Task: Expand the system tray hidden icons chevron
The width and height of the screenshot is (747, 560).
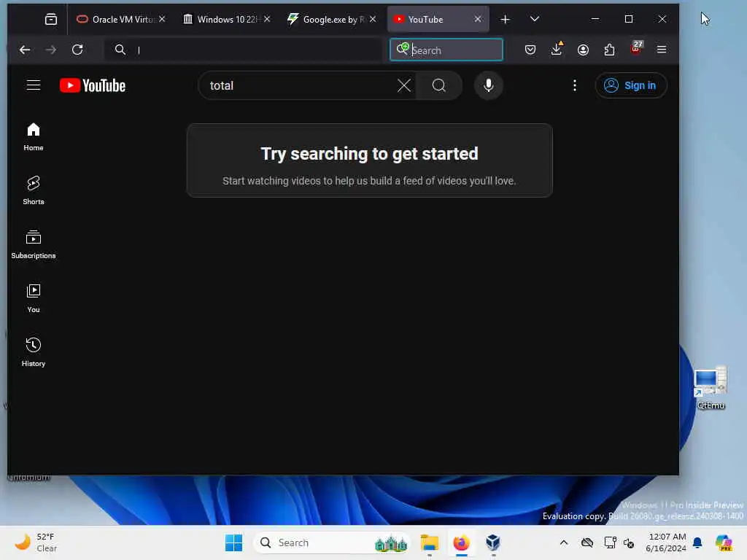Action: [x=564, y=542]
